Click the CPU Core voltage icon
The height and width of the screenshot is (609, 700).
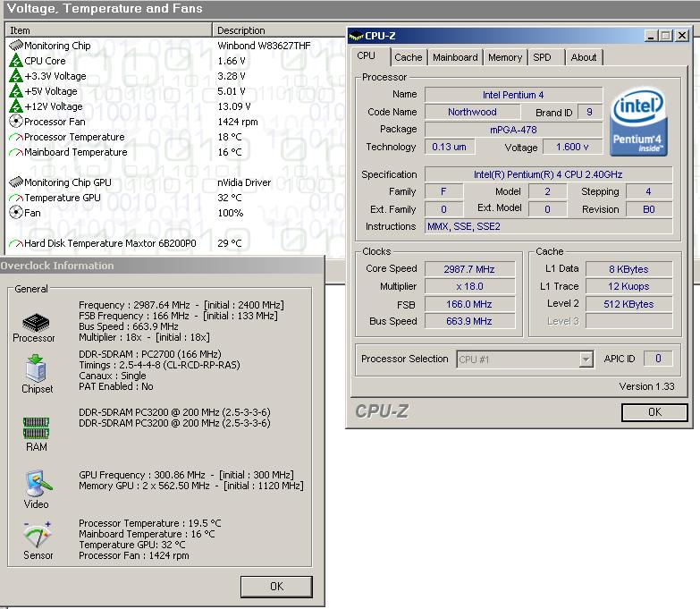point(16,60)
